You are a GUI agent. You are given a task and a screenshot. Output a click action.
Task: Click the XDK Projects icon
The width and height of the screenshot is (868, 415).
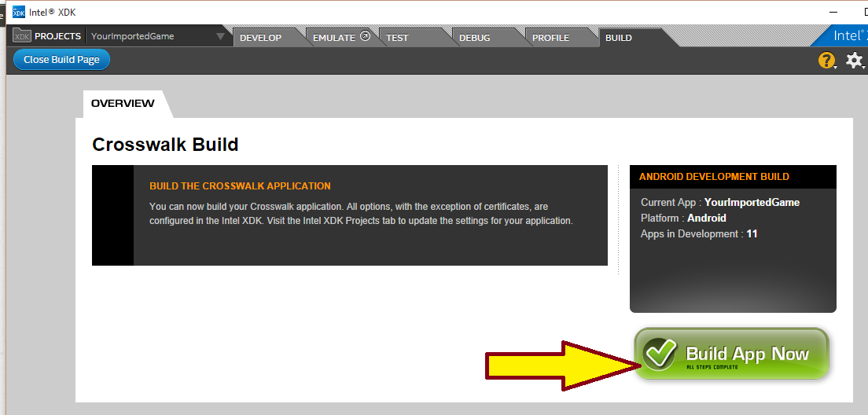[21, 36]
